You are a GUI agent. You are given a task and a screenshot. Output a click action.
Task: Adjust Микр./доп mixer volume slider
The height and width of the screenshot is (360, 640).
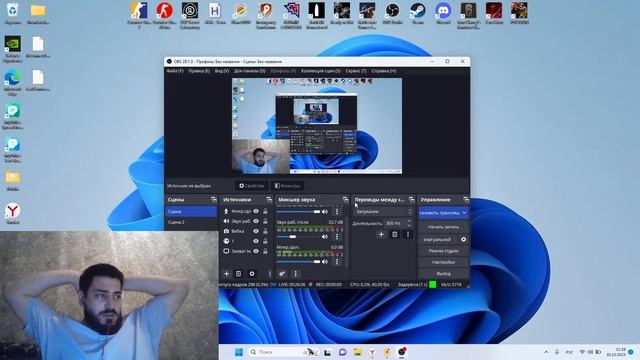[x=298, y=262]
